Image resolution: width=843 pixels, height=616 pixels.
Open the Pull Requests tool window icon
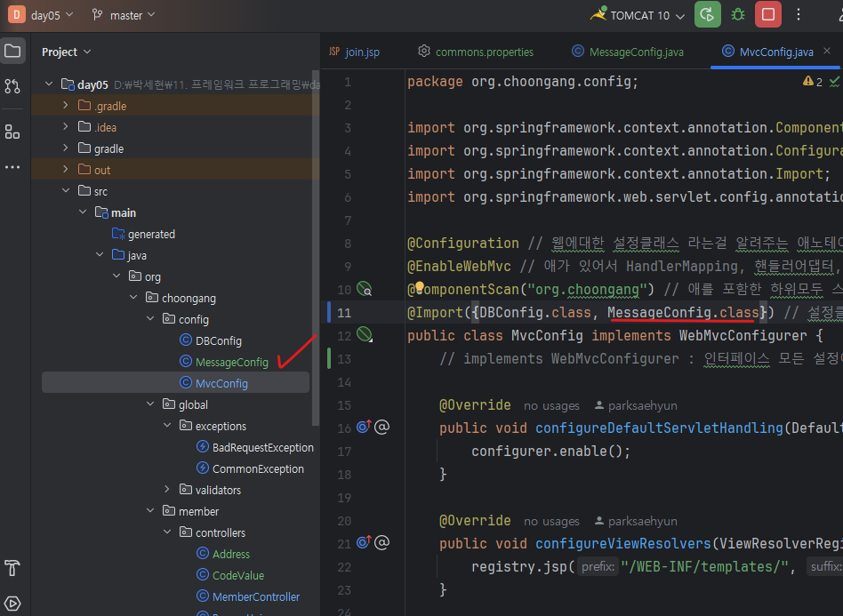click(x=12, y=86)
